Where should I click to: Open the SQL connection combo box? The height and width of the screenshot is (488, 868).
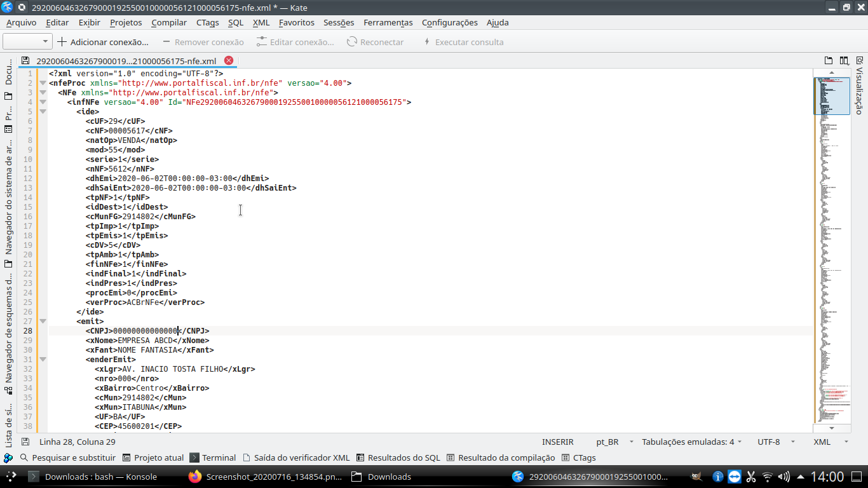tap(27, 42)
